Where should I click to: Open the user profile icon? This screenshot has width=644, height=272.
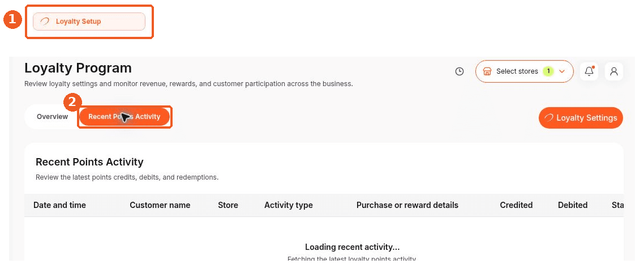614,71
